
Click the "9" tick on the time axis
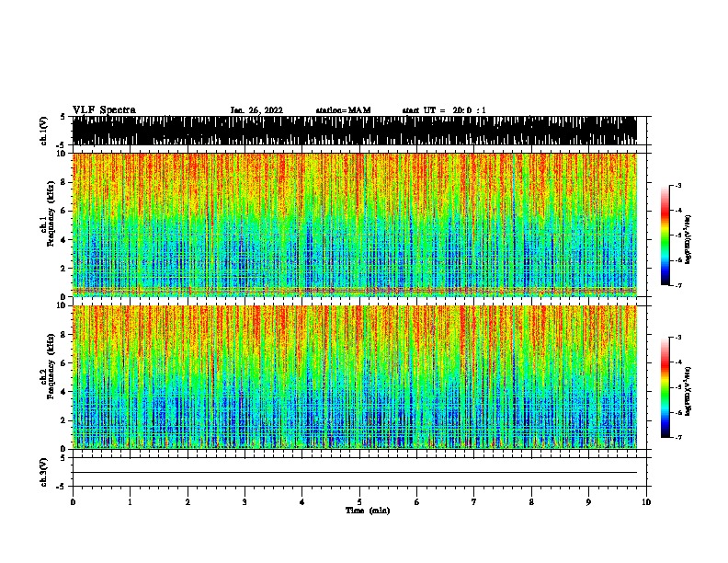[x=588, y=502]
